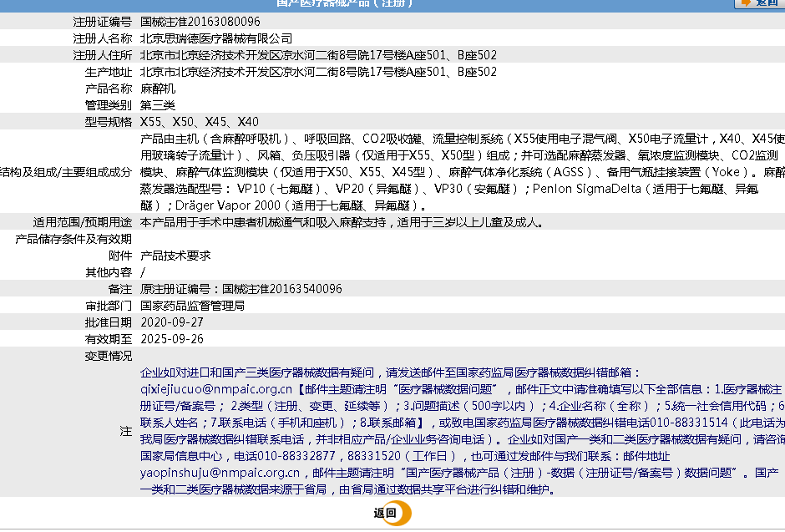Viewport: 785px width, 532px height.
Task: Select expiry date 2025-09-26
Action: pos(172,339)
